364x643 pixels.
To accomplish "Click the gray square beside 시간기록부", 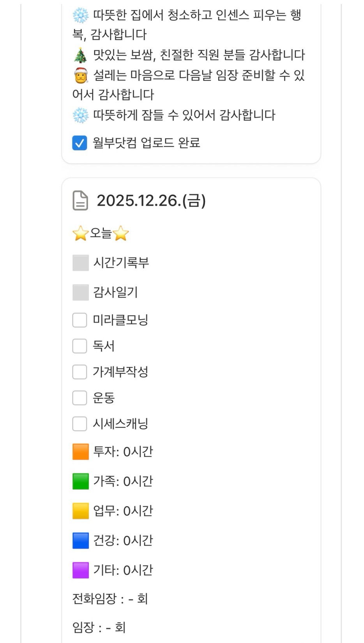I will click(81, 263).
